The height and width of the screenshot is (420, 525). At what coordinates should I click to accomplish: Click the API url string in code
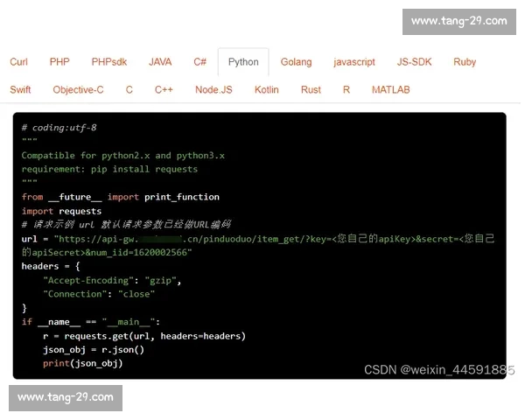[x=262, y=238]
